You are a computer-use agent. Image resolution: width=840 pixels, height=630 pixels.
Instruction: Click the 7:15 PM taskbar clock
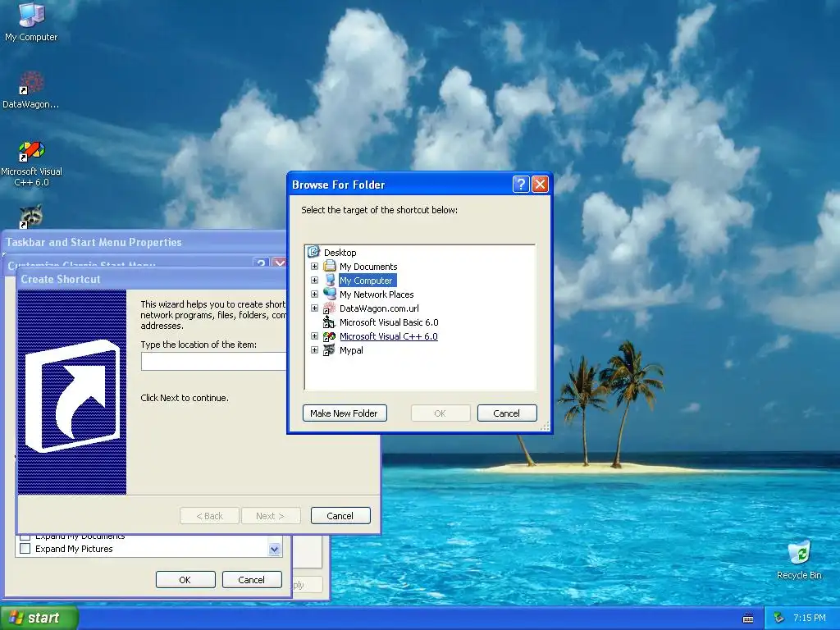click(x=809, y=618)
